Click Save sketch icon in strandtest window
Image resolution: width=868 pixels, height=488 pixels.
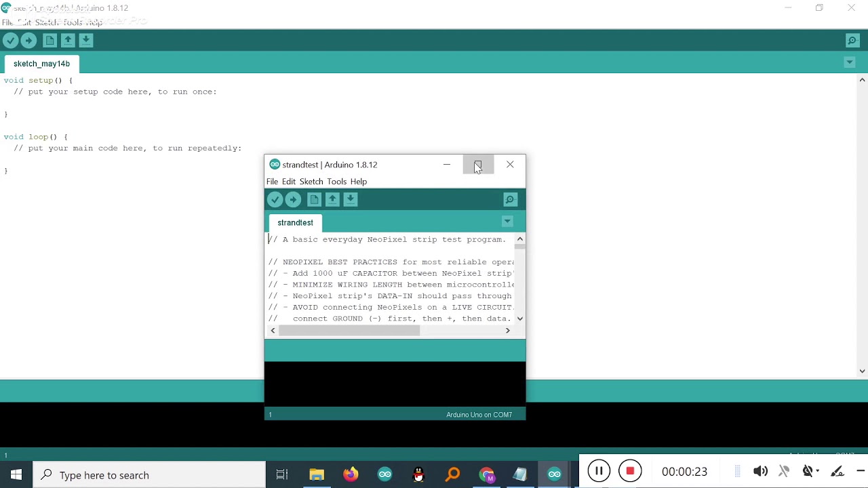[x=351, y=199]
